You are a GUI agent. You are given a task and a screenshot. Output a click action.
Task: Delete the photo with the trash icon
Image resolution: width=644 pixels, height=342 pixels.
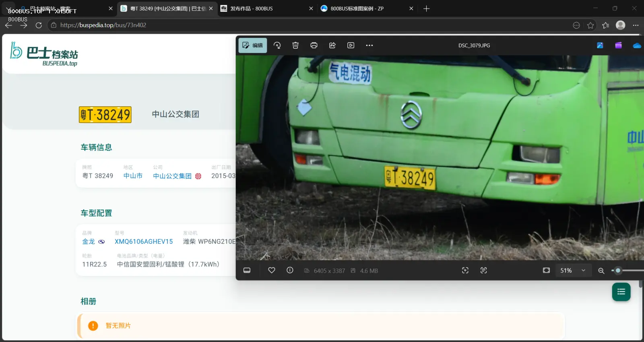click(x=295, y=45)
